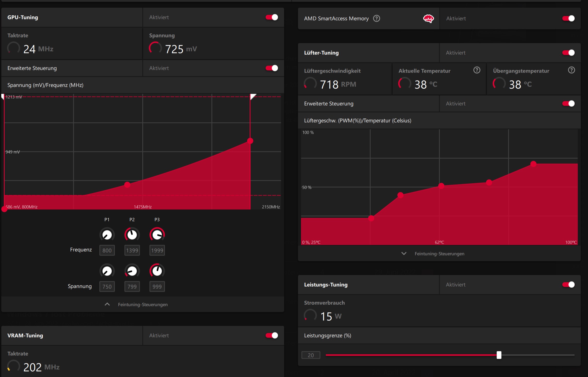Toggle GPU-Tuning off
Viewport: 588px width, 377px height.
click(x=272, y=17)
